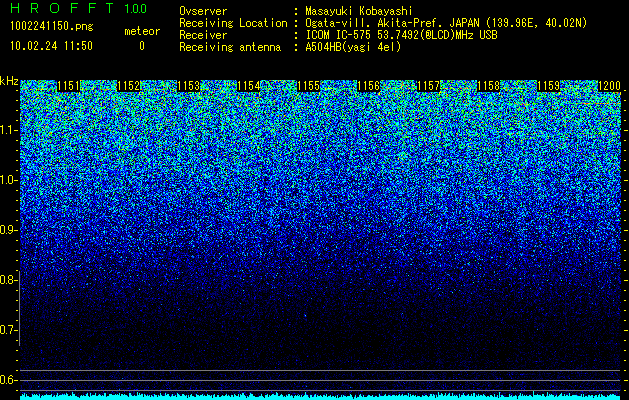This screenshot has width=629, height=400.
Task: Click the 1157 time marker
Action: [x=428, y=86]
